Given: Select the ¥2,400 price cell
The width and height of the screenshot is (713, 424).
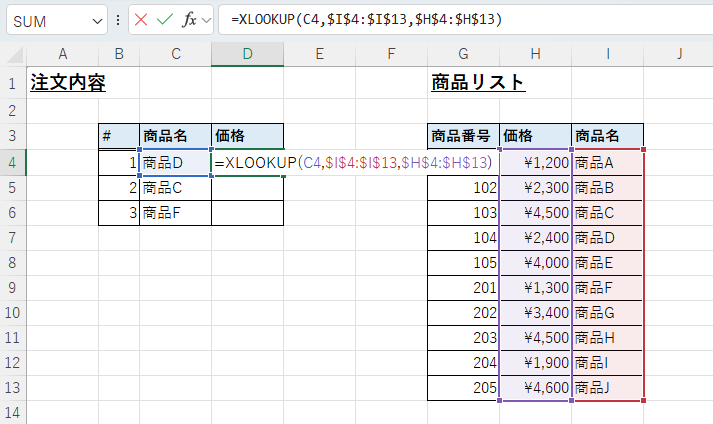Looking at the screenshot, I should 535,237.
